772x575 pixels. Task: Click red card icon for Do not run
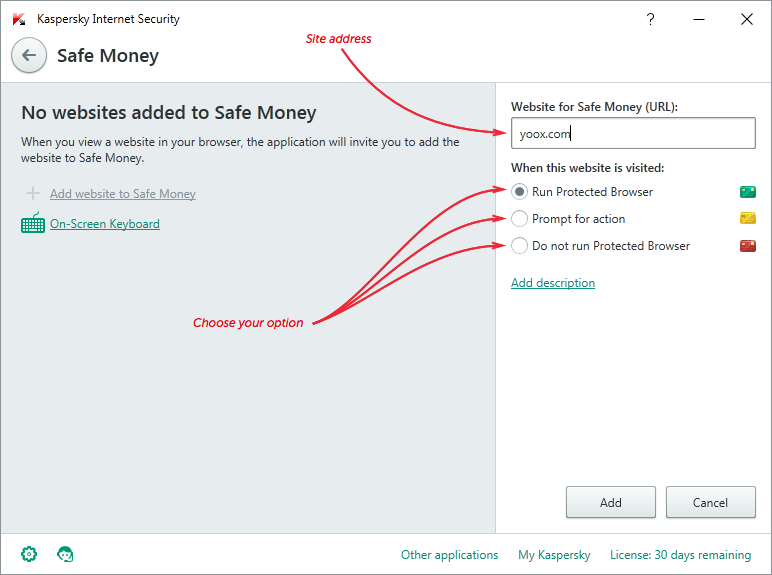click(747, 245)
